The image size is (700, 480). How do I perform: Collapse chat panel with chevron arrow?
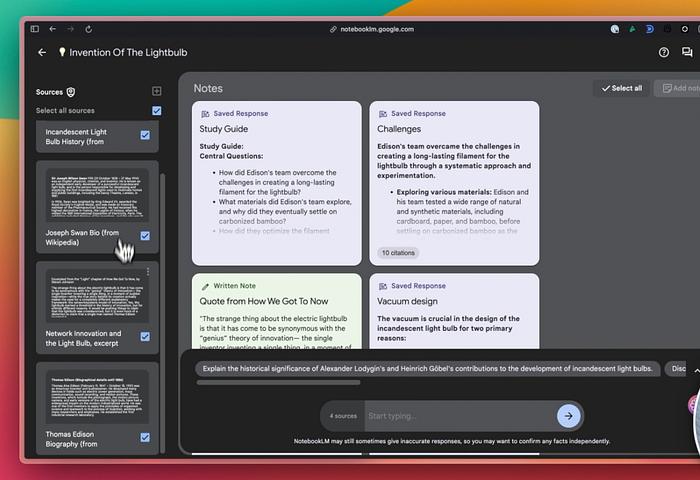(696, 370)
